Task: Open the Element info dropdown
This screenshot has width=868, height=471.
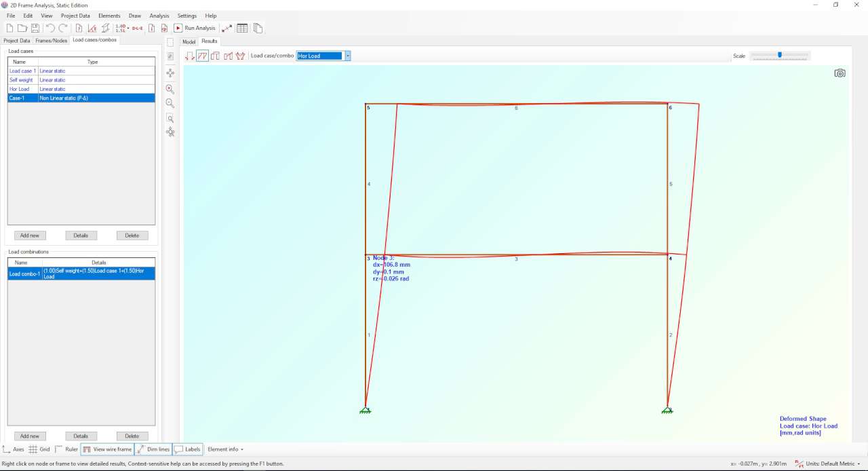Action: click(224, 449)
